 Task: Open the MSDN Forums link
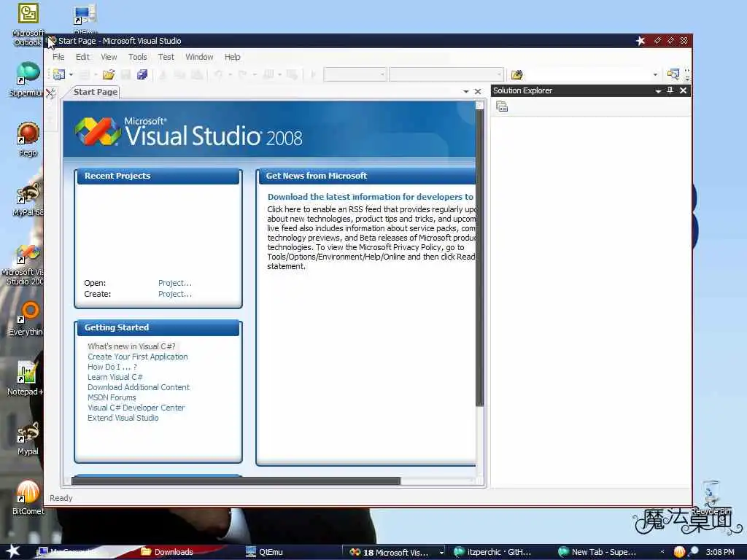[x=112, y=397]
